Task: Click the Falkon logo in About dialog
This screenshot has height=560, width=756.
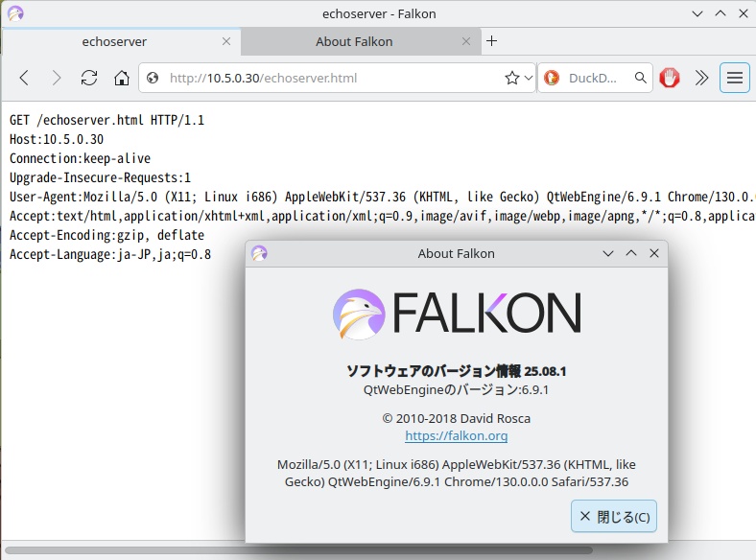Action: (456, 314)
